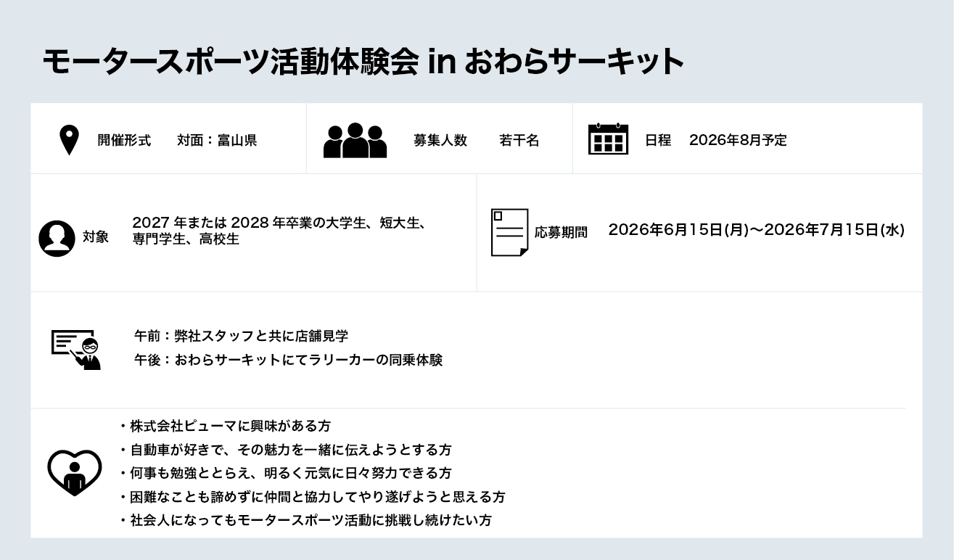
Task: Click the 午後 rally car ride line
Action: (288, 360)
